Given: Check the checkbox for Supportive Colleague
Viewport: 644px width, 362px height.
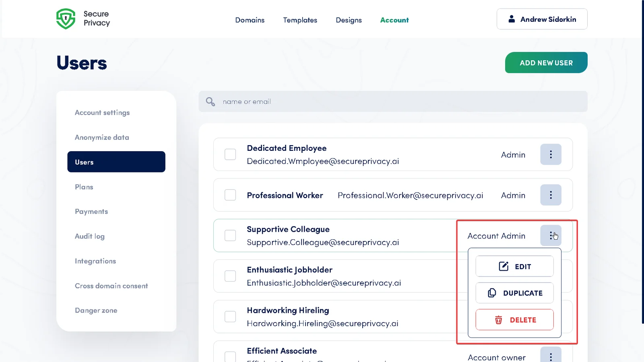Looking at the screenshot, I should [230, 235].
